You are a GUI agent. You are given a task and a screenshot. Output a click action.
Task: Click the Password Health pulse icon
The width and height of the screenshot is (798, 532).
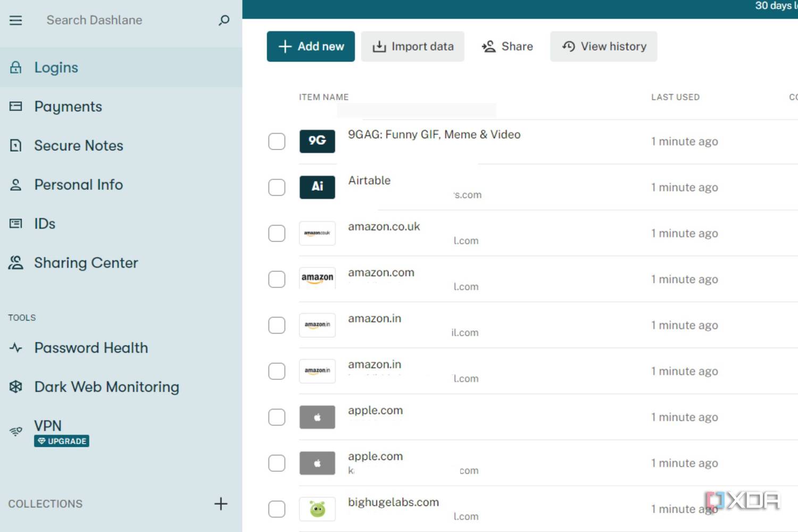pos(16,348)
